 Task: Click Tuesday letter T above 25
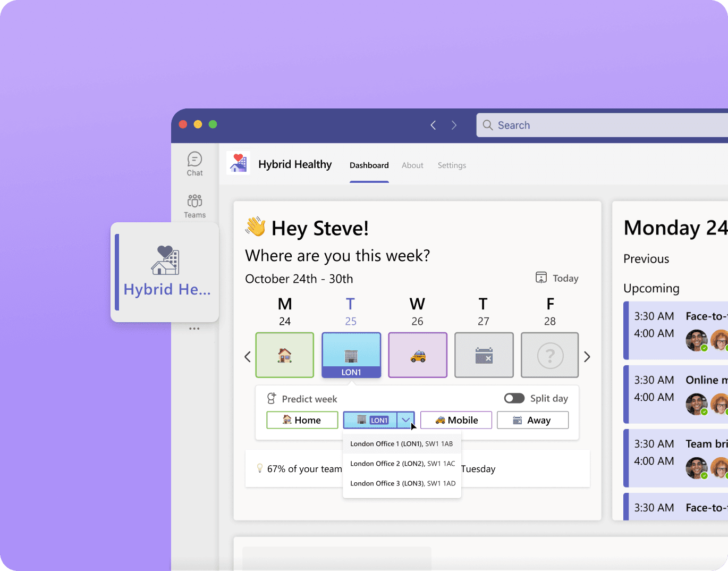pos(350,304)
